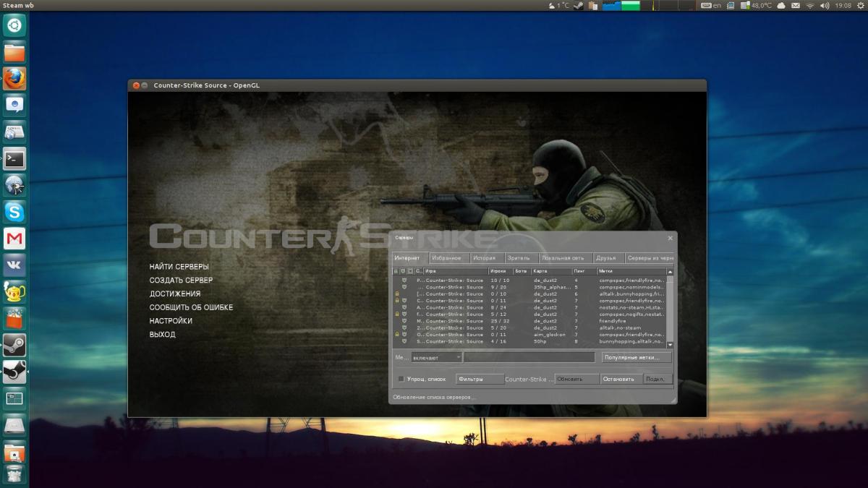868x488 pixels.
Task: Switch to the 'Избранное' tab
Action: (x=446, y=258)
